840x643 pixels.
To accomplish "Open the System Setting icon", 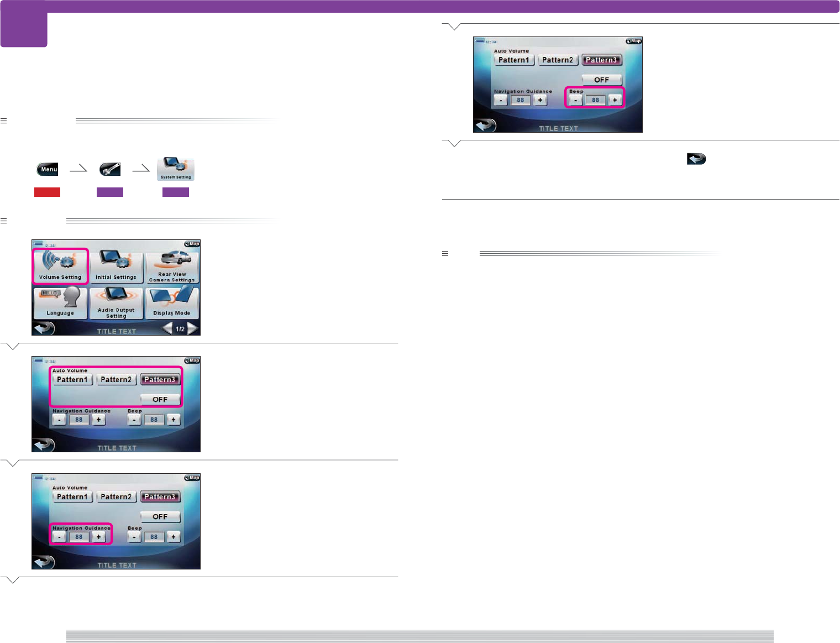I will click(x=176, y=169).
